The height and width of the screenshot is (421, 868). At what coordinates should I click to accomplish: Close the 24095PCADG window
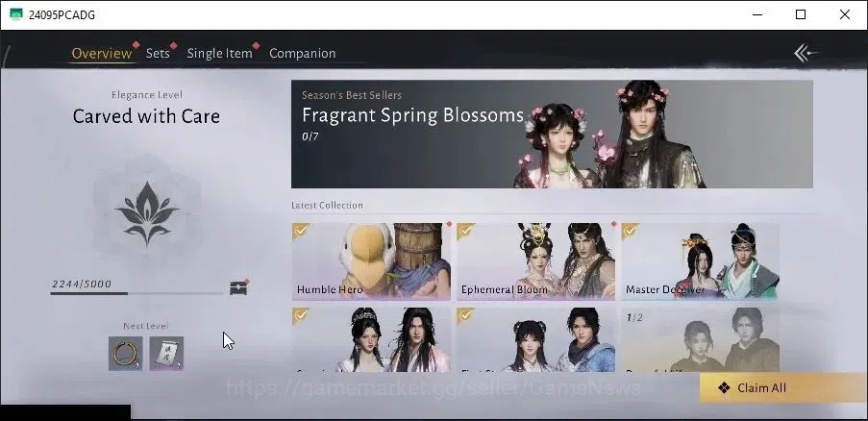[845, 14]
